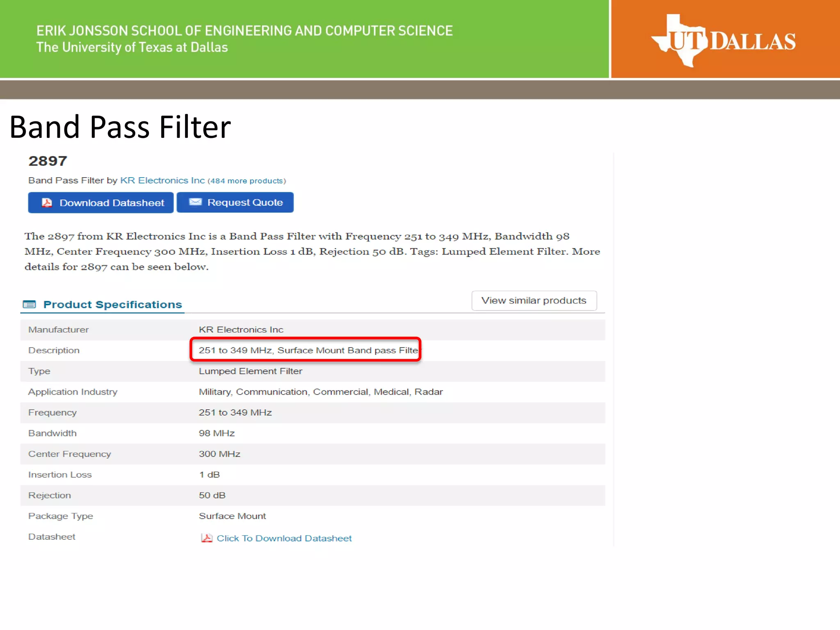Open View similar products
Viewport: 840px width, 630px height.
click(534, 301)
